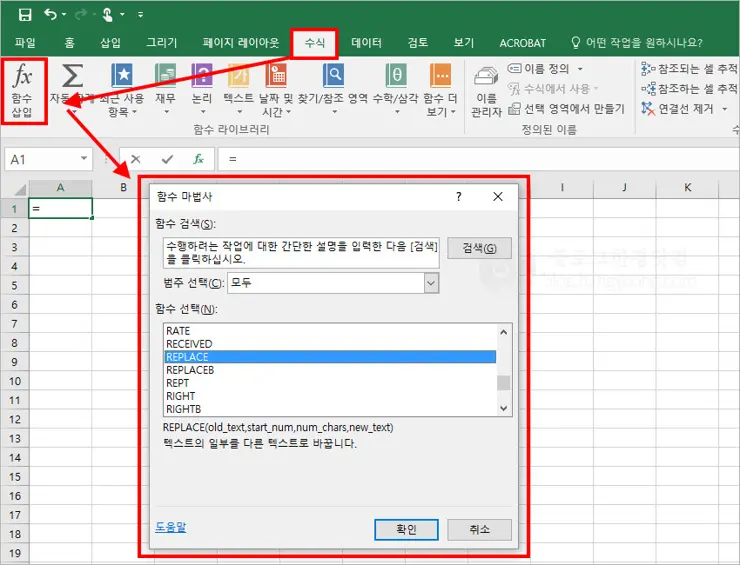Open Customize Quick Access Toolbar arrow

(x=140, y=15)
